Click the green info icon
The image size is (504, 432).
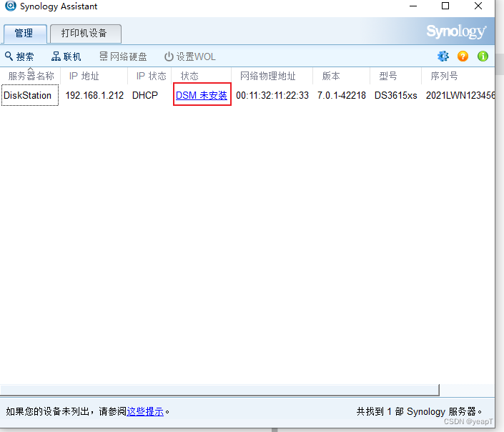[x=483, y=57]
